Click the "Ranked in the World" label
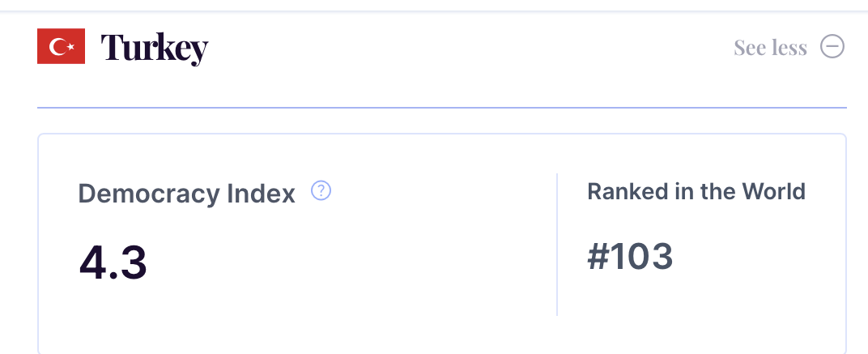The height and width of the screenshot is (354, 868). [696, 192]
